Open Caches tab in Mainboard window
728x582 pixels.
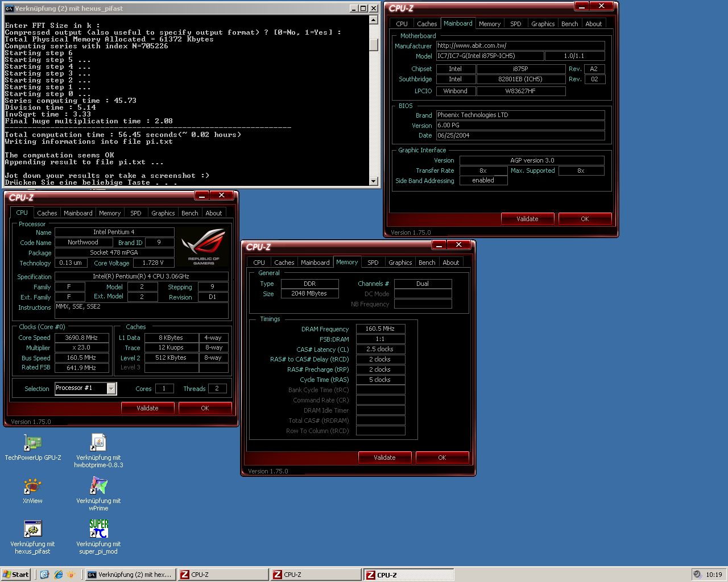427,24
